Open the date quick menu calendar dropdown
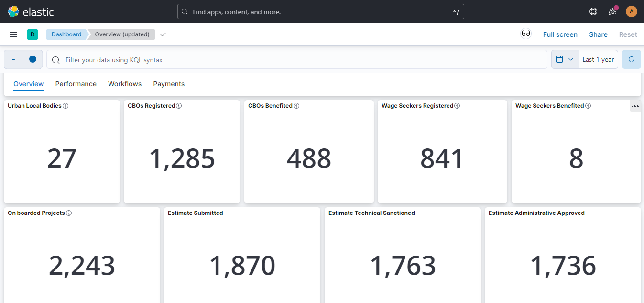Image resolution: width=644 pixels, height=303 pixels. (x=564, y=59)
